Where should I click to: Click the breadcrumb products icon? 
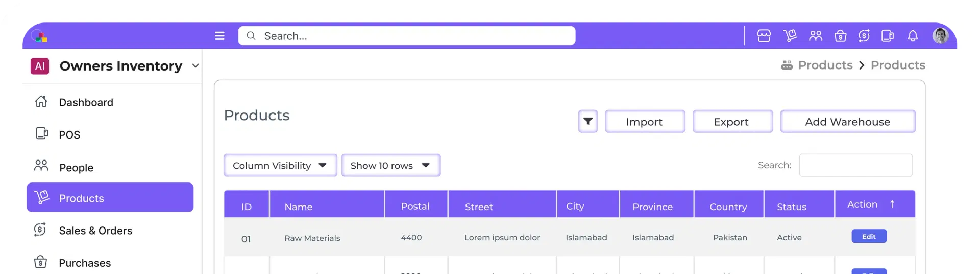point(787,65)
